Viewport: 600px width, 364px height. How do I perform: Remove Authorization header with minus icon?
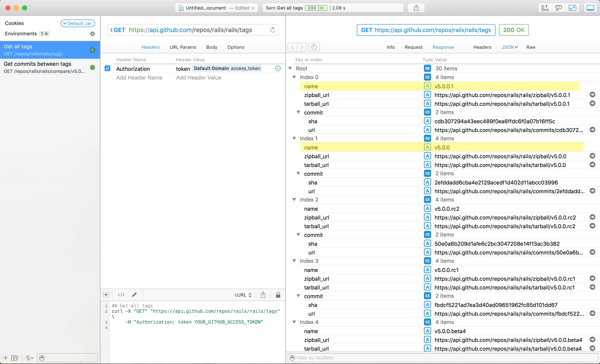[278, 68]
